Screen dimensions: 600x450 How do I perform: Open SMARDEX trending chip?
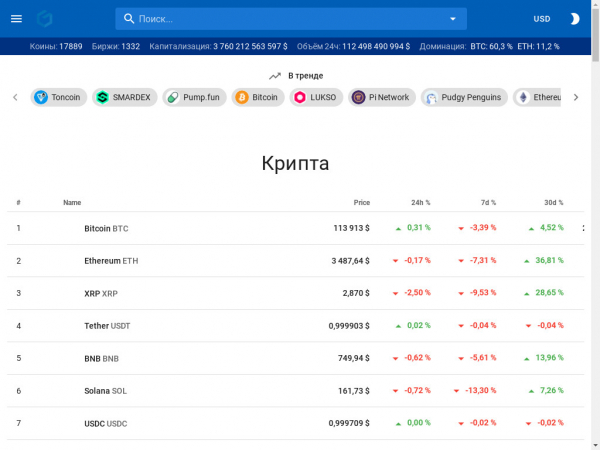click(125, 97)
